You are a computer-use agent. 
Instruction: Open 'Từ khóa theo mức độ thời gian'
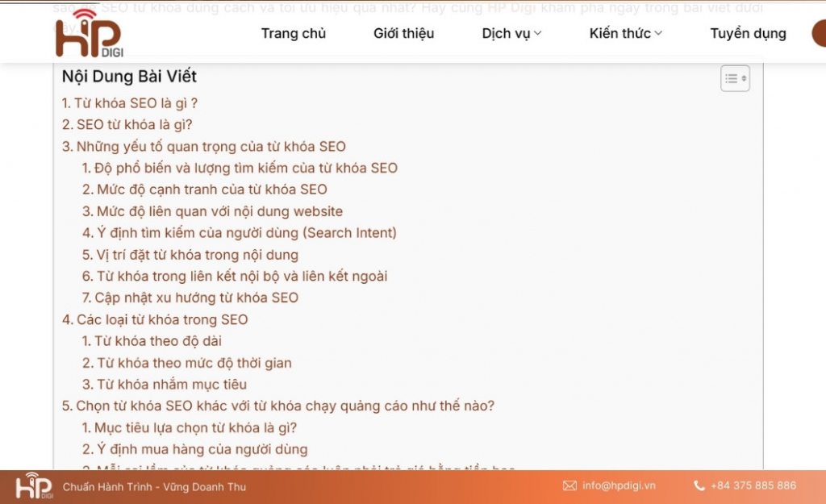[187, 363]
